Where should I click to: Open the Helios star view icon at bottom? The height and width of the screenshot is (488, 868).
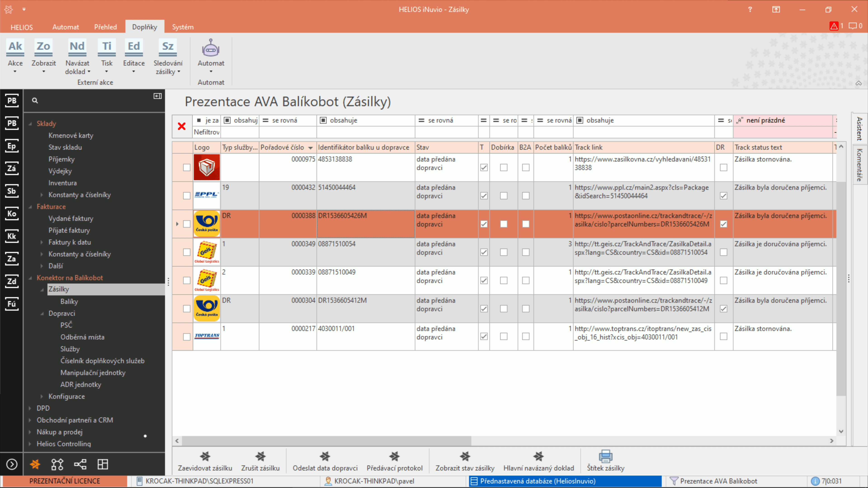[35, 465]
